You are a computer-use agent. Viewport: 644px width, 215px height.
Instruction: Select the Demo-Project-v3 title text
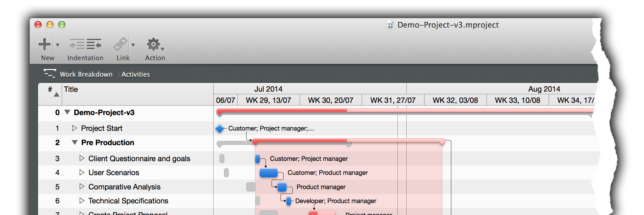click(104, 113)
